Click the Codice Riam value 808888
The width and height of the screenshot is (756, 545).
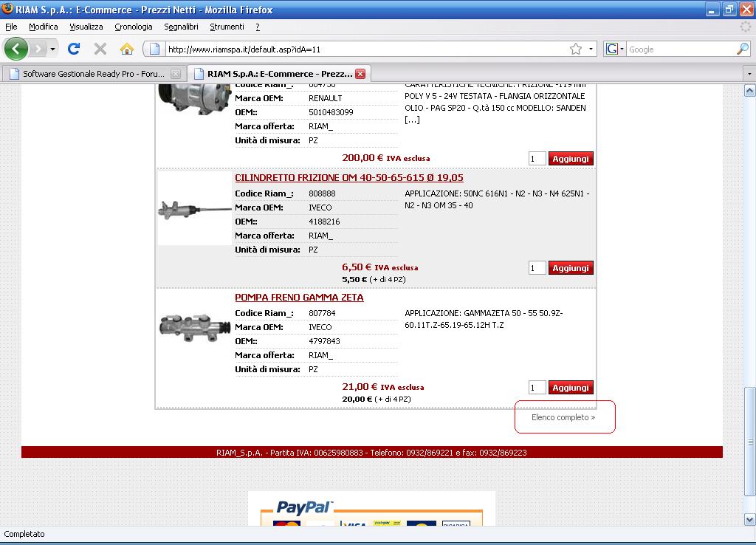(322, 194)
